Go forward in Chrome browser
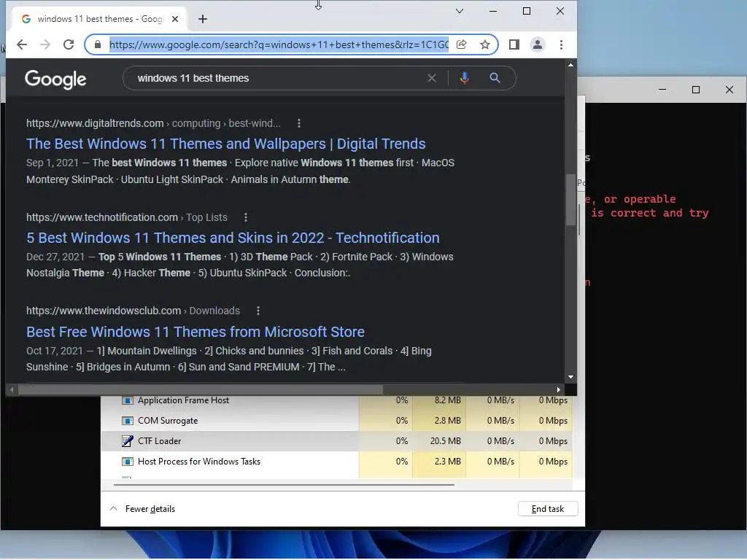This screenshot has width=747, height=560. pos(45,44)
